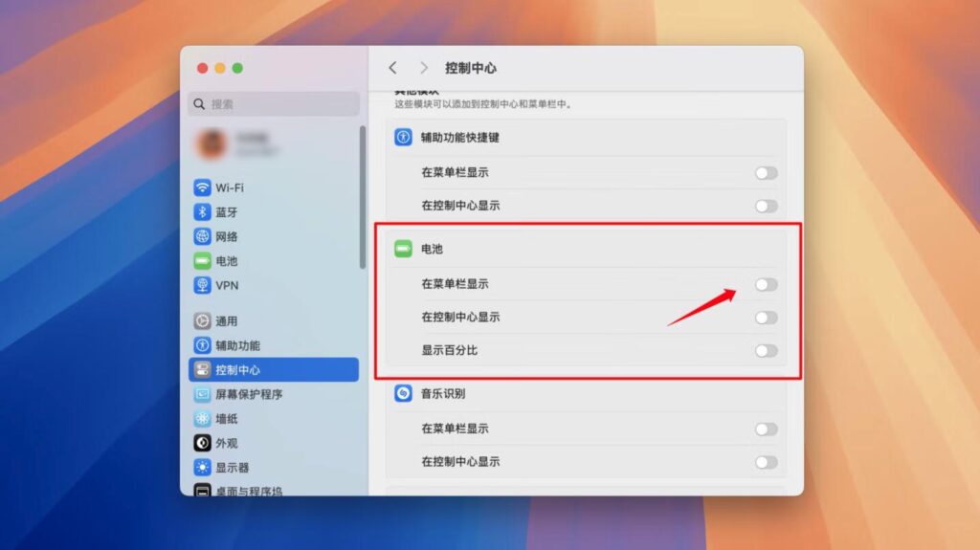Viewport: 980px width, 550px height.
Task: Enable 电池 在菜单栏显示 switch
Action: [766, 284]
